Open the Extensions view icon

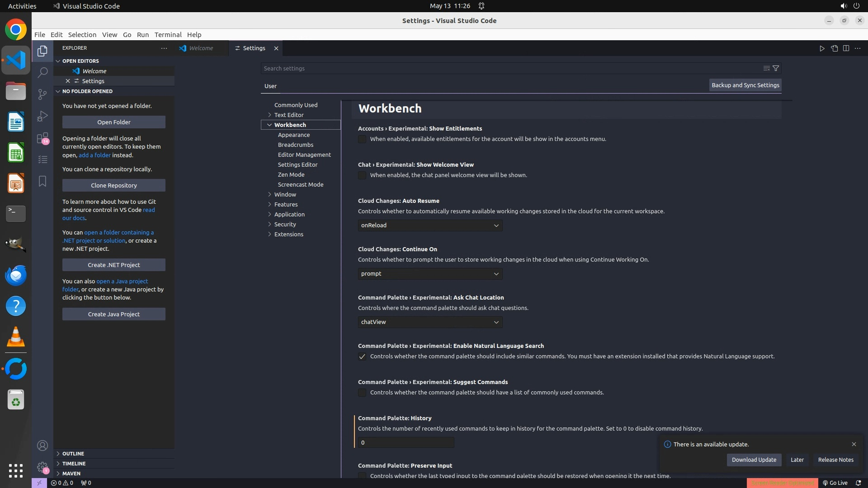(42, 138)
